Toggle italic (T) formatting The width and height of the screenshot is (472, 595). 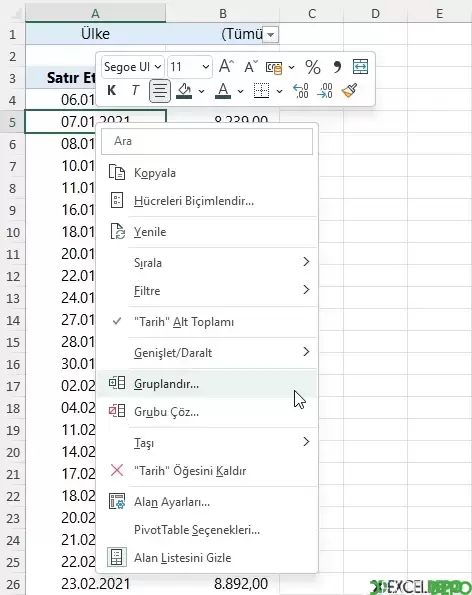[135, 91]
